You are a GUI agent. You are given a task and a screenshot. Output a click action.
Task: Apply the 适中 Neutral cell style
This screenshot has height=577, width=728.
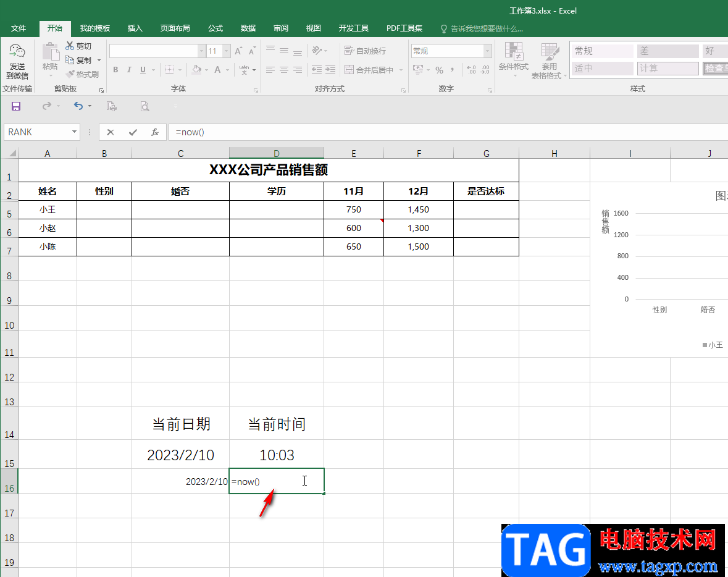(x=602, y=69)
